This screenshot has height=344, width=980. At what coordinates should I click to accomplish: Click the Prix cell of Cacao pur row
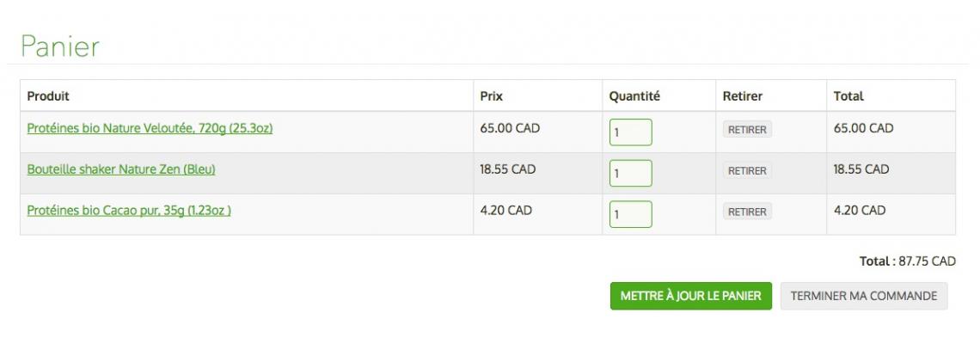click(505, 211)
